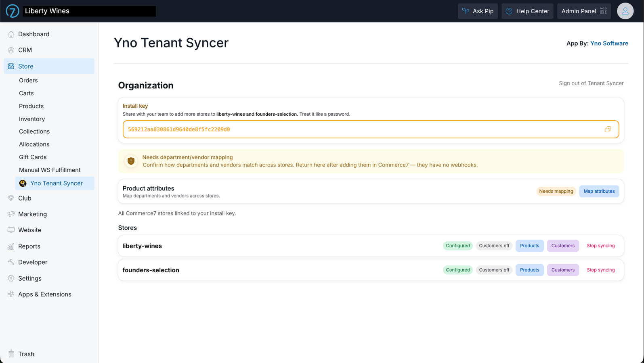Open Collections page
The image size is (644, 363).
(34, 131)
